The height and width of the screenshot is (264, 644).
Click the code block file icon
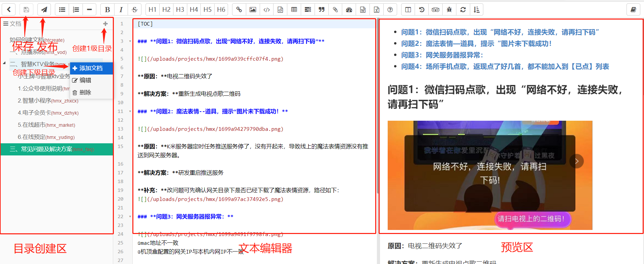[x=280, y=9]
